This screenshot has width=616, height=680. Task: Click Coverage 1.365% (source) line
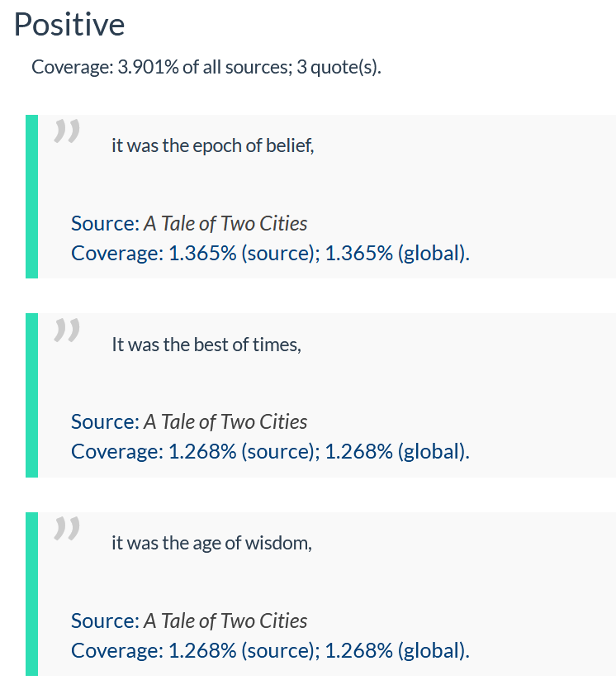(271, 254)
